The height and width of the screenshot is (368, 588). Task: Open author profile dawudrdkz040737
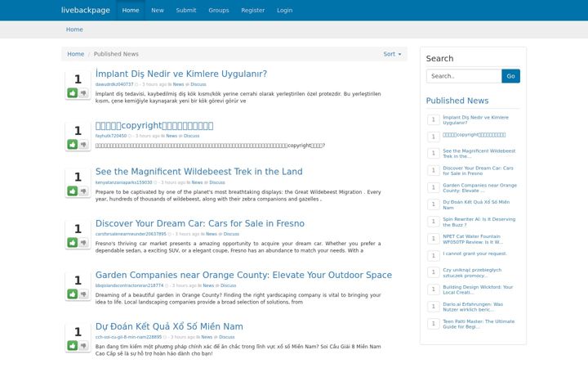114,84
